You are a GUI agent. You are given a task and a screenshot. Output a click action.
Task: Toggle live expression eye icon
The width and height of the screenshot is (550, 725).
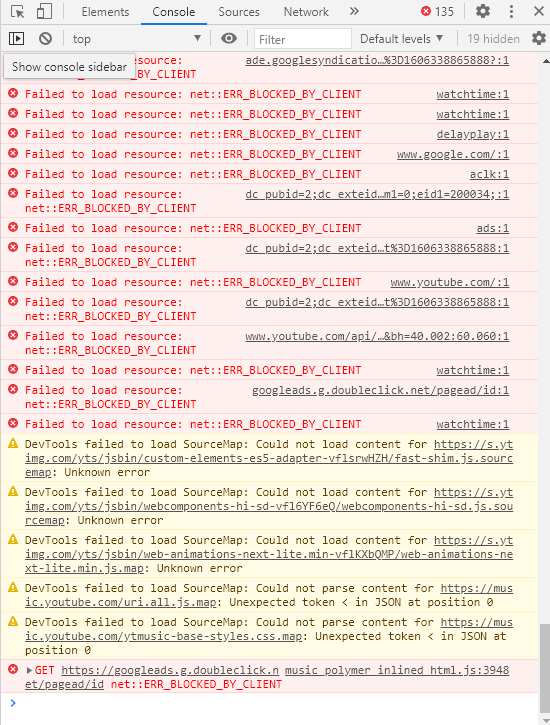coord(229,38)
